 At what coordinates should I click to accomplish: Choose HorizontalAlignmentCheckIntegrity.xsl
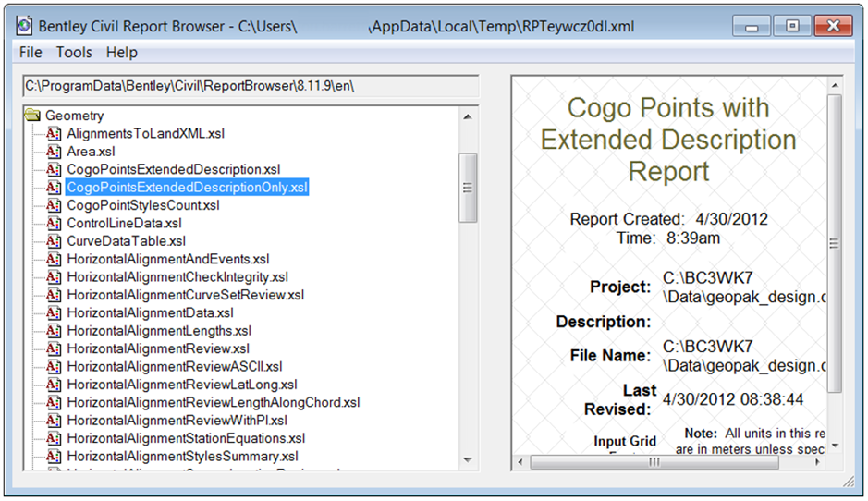pyautogui.click(x=177, y=276)
